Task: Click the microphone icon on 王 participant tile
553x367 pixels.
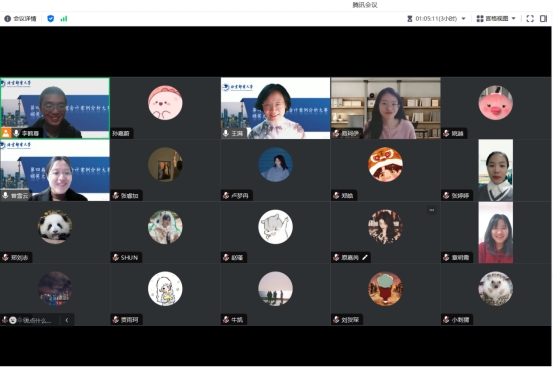Action: [226, 133]
